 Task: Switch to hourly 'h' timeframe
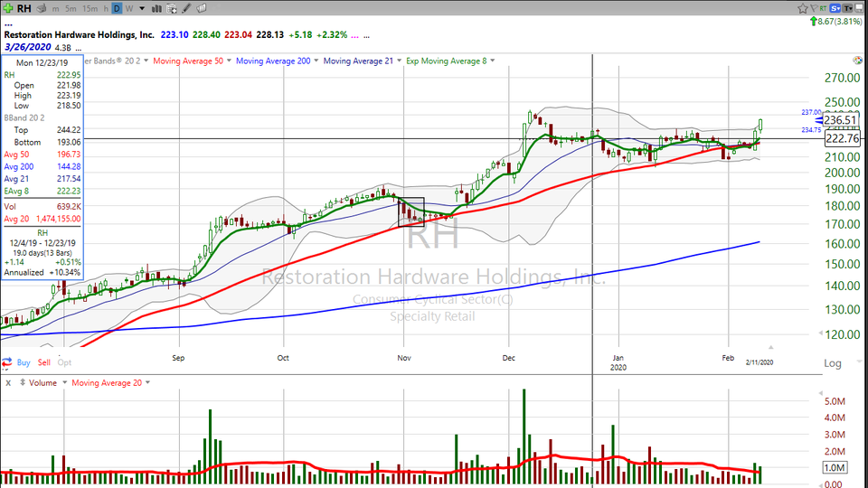click(x=106, y=9)
